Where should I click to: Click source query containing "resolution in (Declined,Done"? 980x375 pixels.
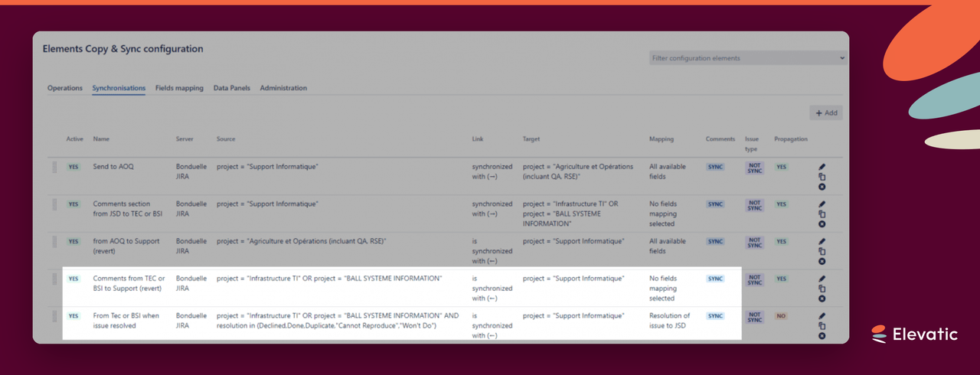[338, 321]
